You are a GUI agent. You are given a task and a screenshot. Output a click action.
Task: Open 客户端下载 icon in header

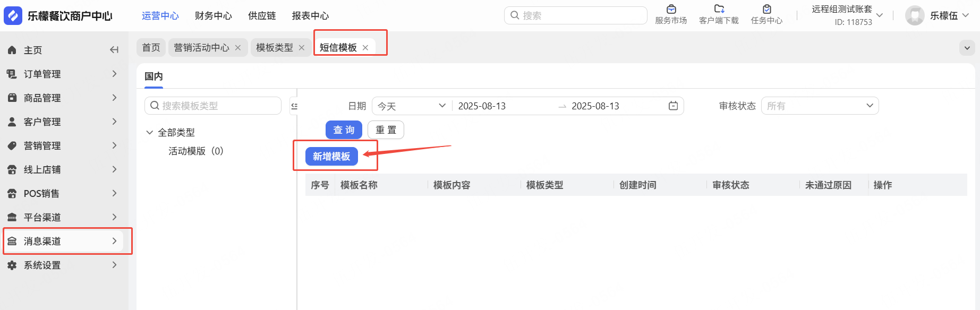point(719,9)
